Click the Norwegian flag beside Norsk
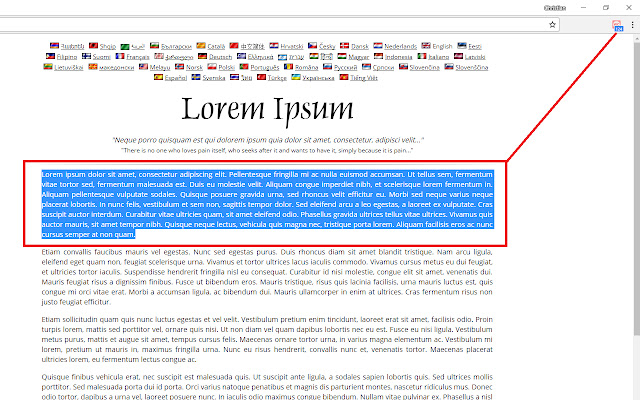This screenshot has height=400, width=640. tap(180, 67)
